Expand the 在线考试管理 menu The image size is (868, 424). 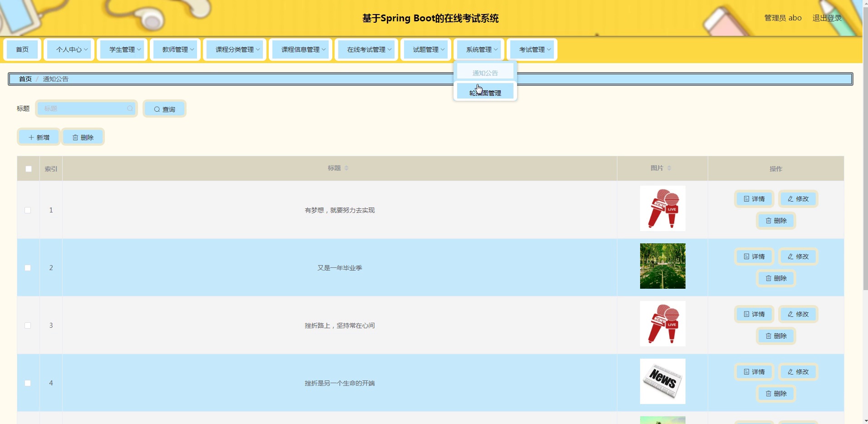(x=366, y=49)
